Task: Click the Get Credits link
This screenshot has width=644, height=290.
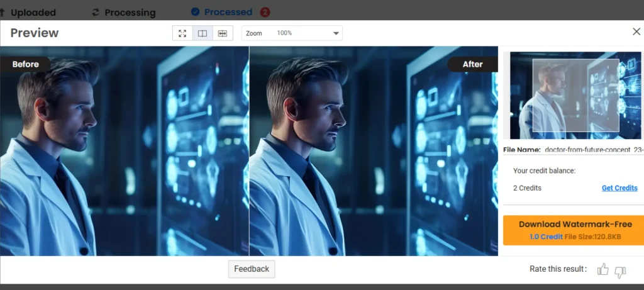Action: click(619, 188)
